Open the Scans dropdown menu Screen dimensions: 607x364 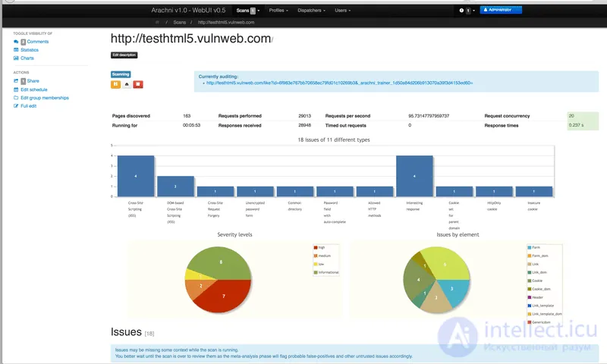pos(248,11)
